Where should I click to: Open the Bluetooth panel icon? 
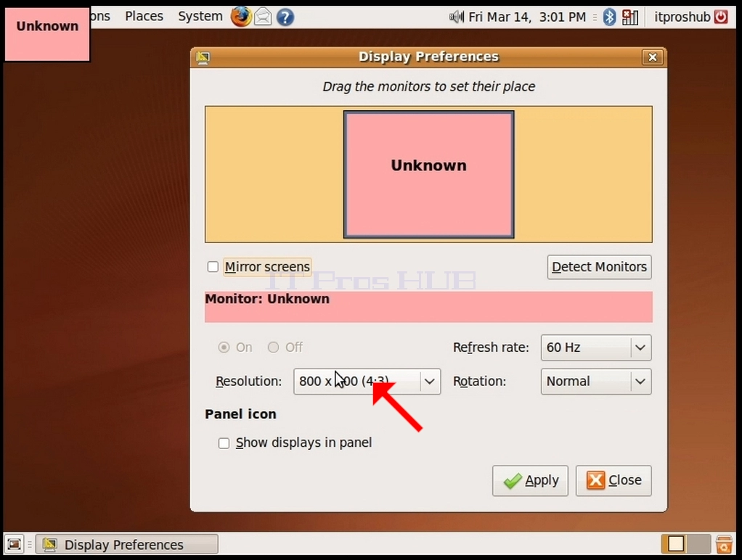tap(610, 17)
